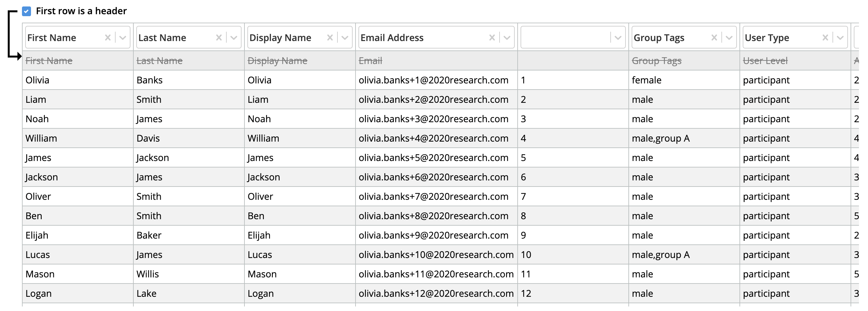Clear the Email Address column mapping
Image resolution: width=868 pixels, height=311 pixels.
coord(492,38)
